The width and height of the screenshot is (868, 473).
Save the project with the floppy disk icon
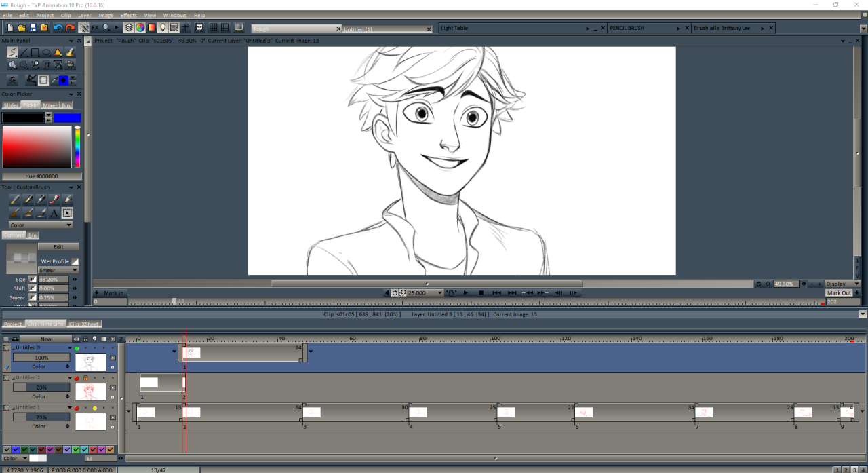(33, 28)
